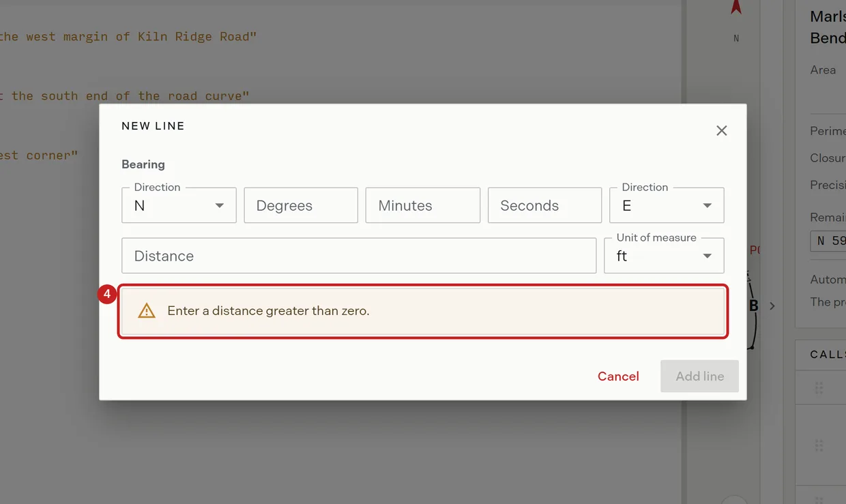Open the second bearing Direction dropdown showing E
This screenshot has width=846, height=504.
coord(667,205)
